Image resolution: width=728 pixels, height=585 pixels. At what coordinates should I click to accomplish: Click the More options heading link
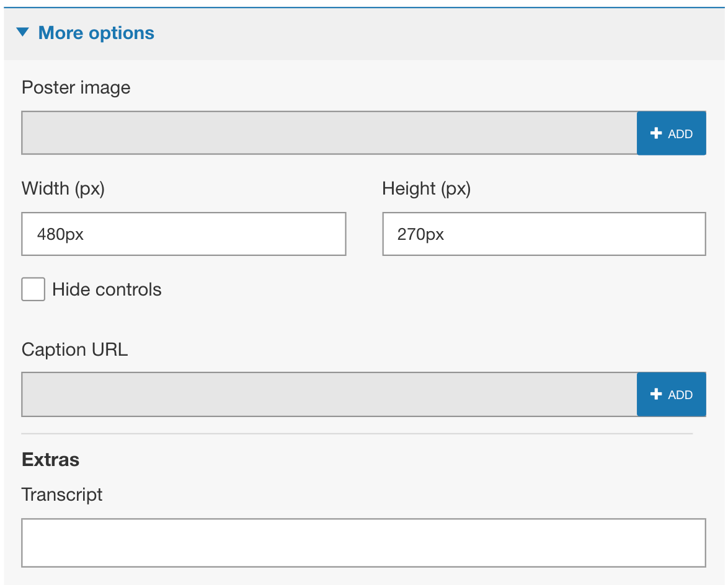pos(96,32)
